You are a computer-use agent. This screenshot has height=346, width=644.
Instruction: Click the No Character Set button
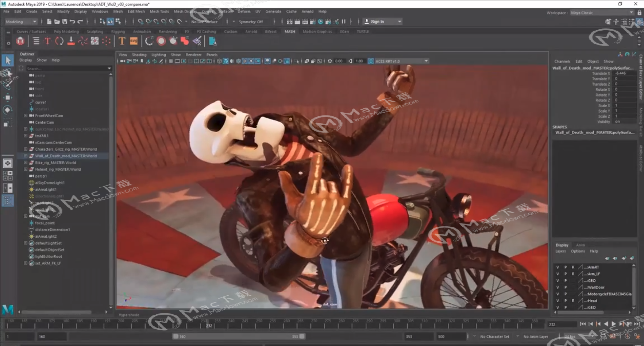(494, 337)
